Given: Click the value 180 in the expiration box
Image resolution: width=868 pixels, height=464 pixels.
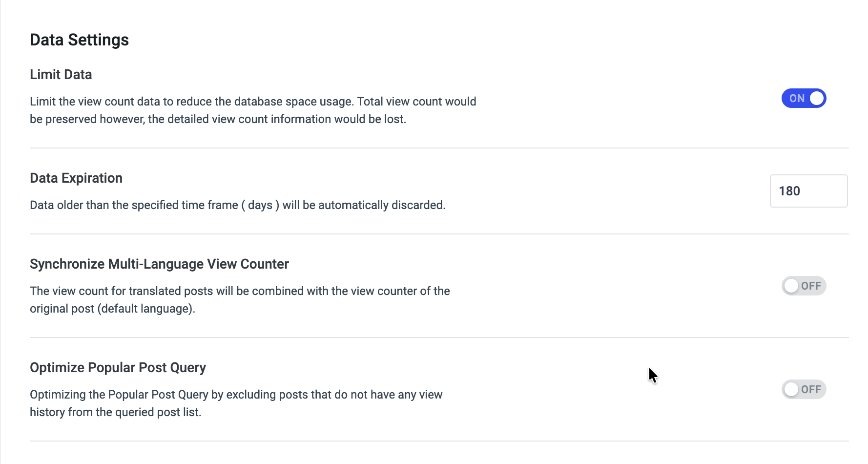Looking at the screenshot, I should pyautogui.click(x=789, y=191).
